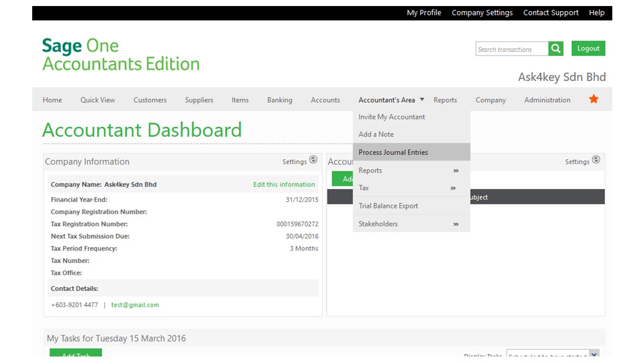This screenshot has width=644, height=362.
Task: Click Tax Period Frequency value 3 Months
Action: [304, 248]
